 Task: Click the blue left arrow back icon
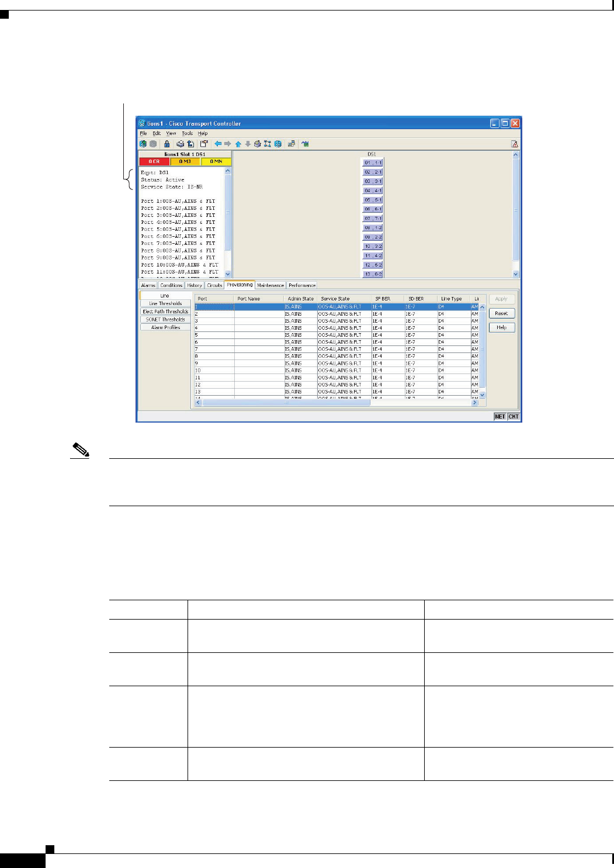point(218,144)
